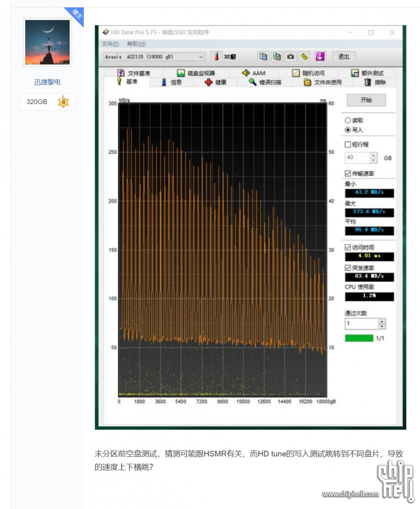
Task: Select the 基准 benchmark tab
Action: 127,82
